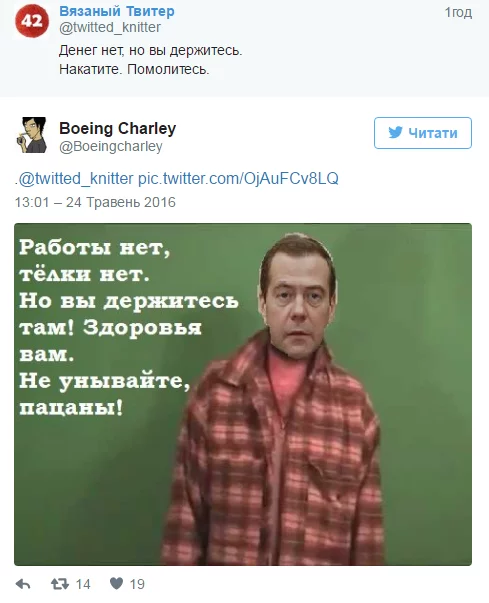Viewport: 489px width, 603px height.
Task: Open the pic.twitter.com/OjAuFCv8LQ link
Action: tap(238, 179)
